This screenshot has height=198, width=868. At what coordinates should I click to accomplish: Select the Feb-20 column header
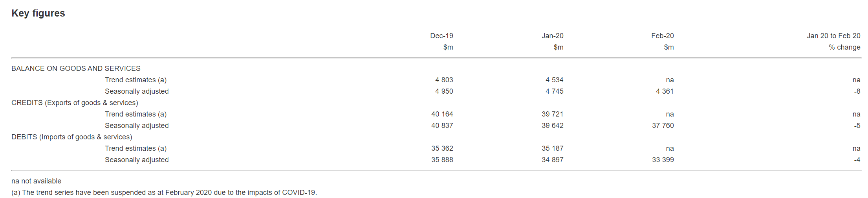[662, 36]
